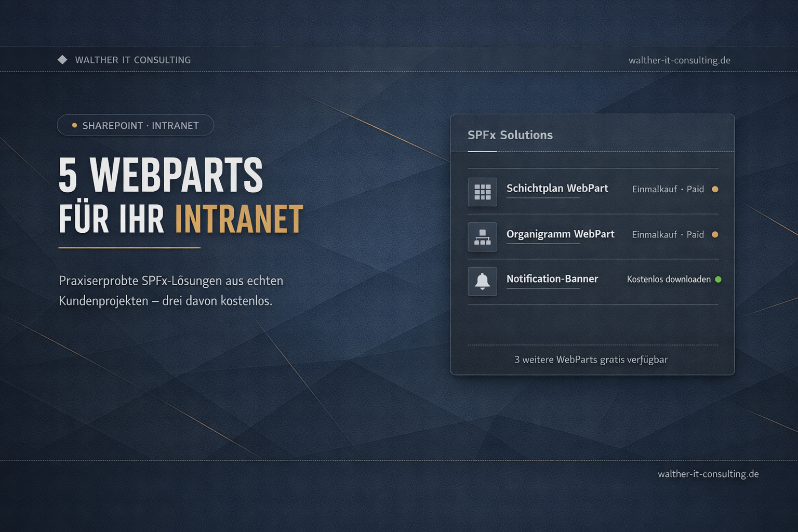Select the SPFx Solutions tab heading

(510, 135)
